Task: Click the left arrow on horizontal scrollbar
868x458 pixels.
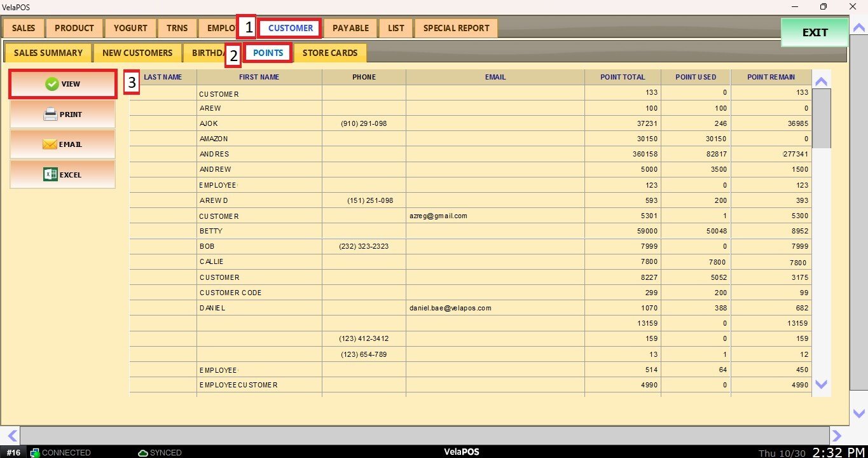Action: point(11,436)
